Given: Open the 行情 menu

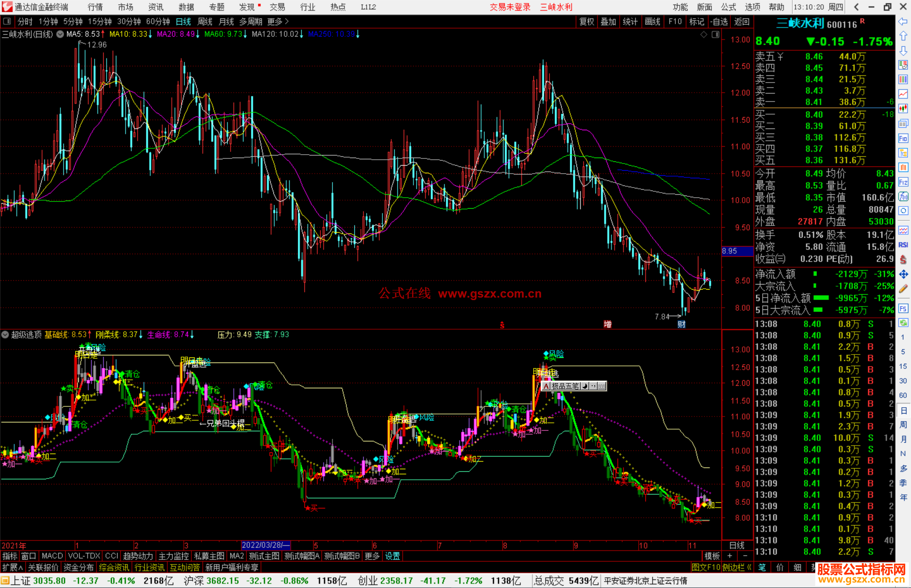Looking at the screenshot, I should click(95, 7).
